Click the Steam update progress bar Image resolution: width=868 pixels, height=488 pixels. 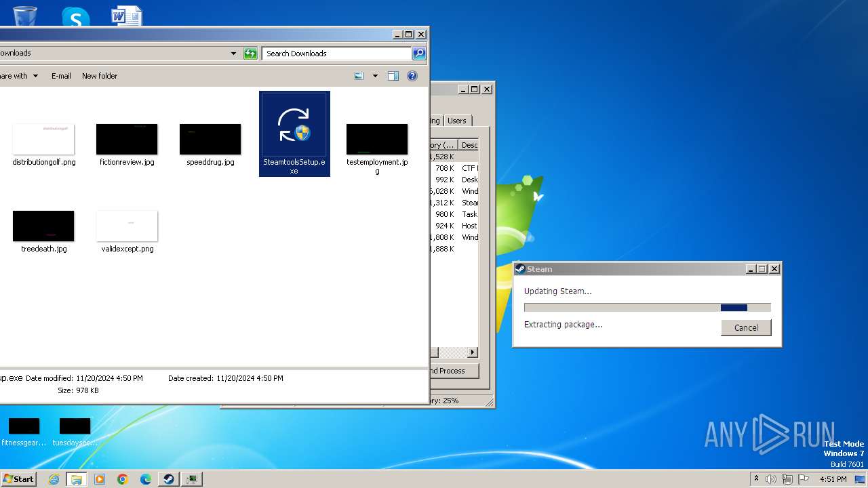pyautogui.click(x=648, y=308)
